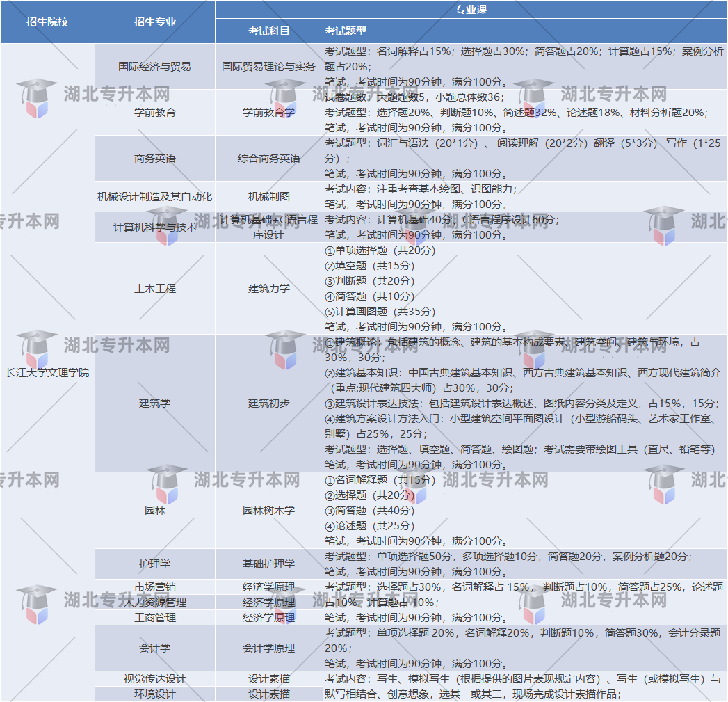Click the 机械制图 subject cell
This screenshot has width=728, height=702.
pyautogui.click(x=269, y=196)
